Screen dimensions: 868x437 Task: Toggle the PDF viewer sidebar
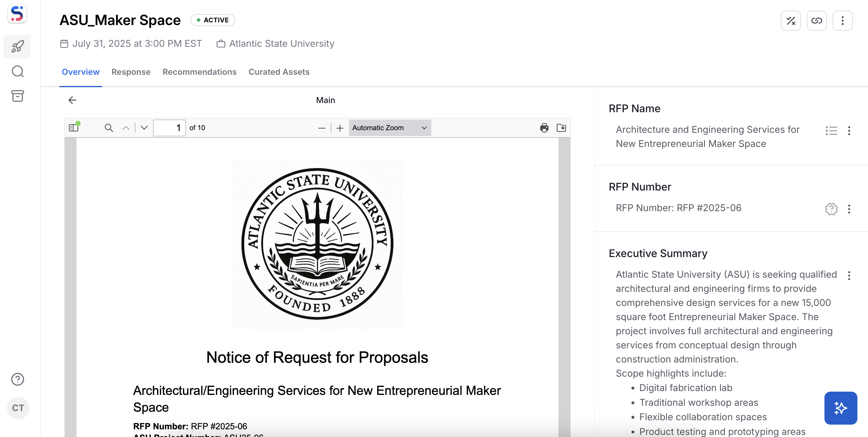tap(74, 128)
